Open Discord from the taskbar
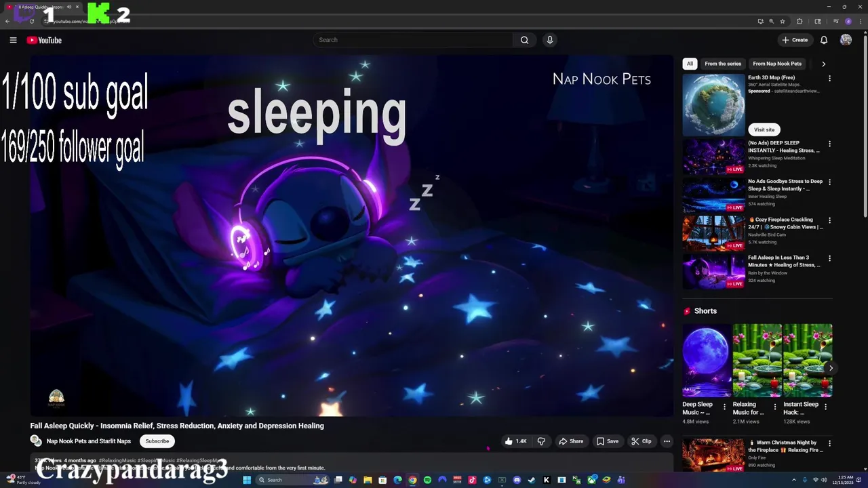Screen dimensions: 868x488 pyautogui.click(x=517, y=480)
